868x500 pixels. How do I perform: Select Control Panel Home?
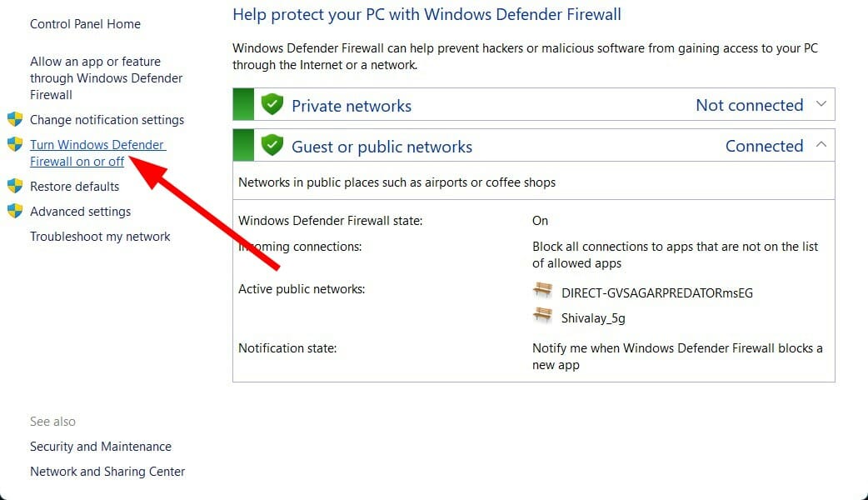[85, 23]
